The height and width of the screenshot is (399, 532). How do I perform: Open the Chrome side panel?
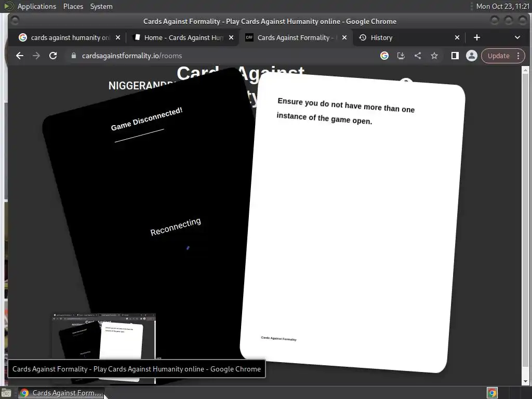pyautogui.click(x=455, y=56)
